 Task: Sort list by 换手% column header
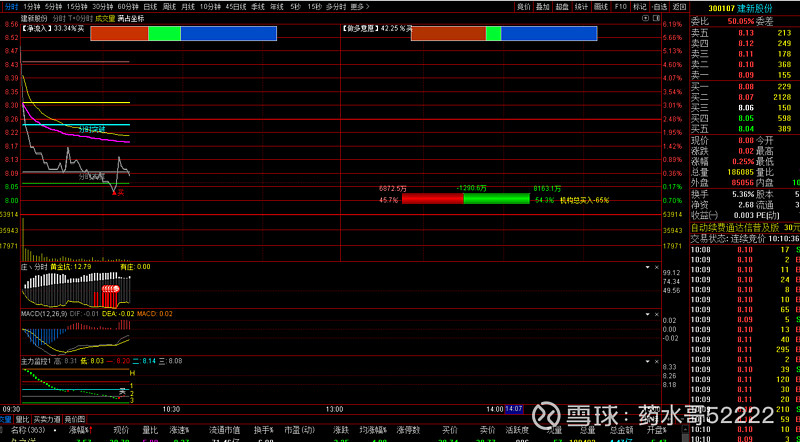(x=262, y=429)
